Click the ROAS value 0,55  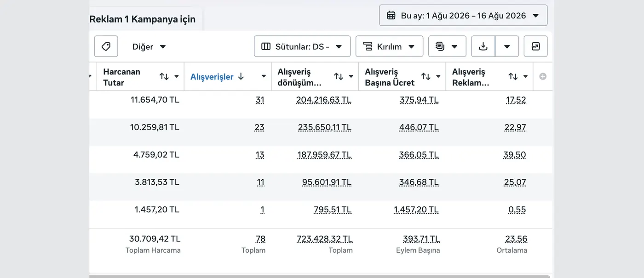point(517,210)
